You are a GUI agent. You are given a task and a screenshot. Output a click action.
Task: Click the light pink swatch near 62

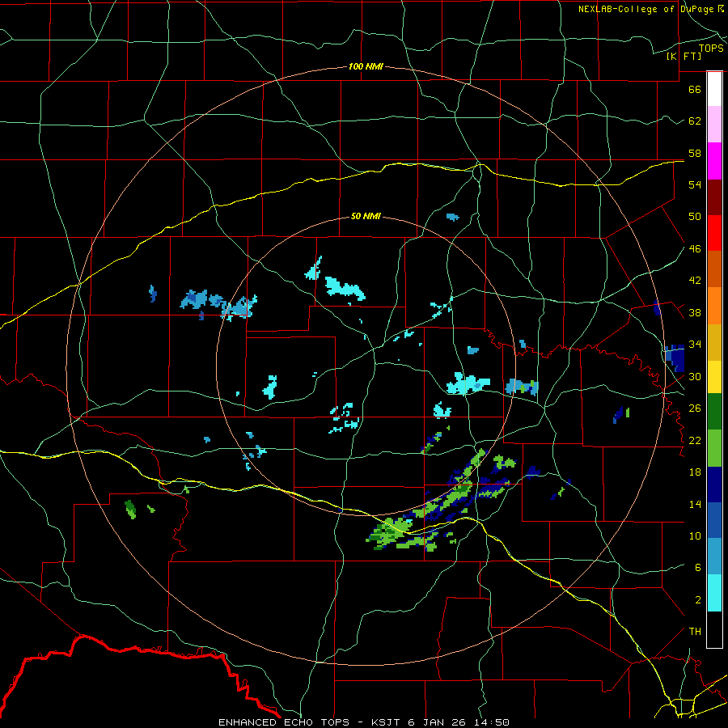coord(714,124)
